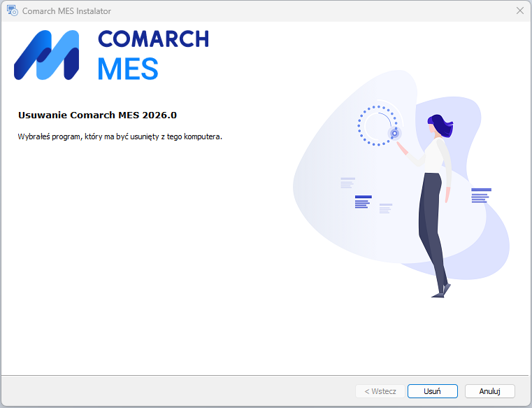Click the woman's dark trousers
The width and height of the screenshot is (532, 408).
click(431, 231)
